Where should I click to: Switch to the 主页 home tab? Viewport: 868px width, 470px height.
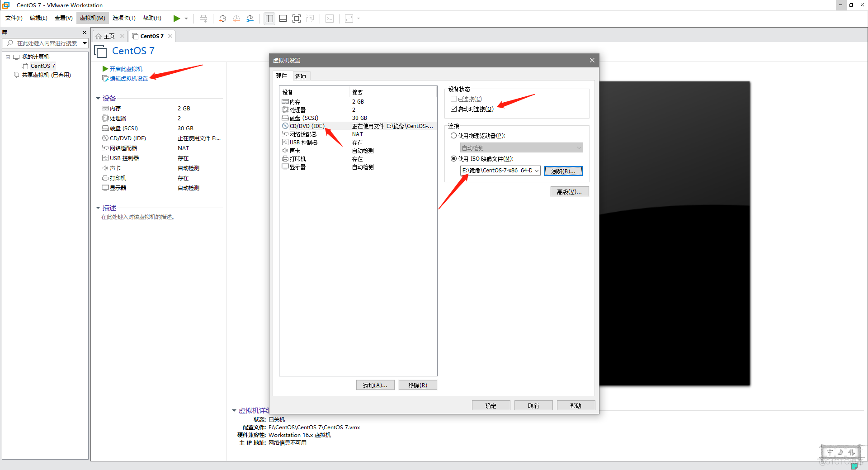pos(109,36)
